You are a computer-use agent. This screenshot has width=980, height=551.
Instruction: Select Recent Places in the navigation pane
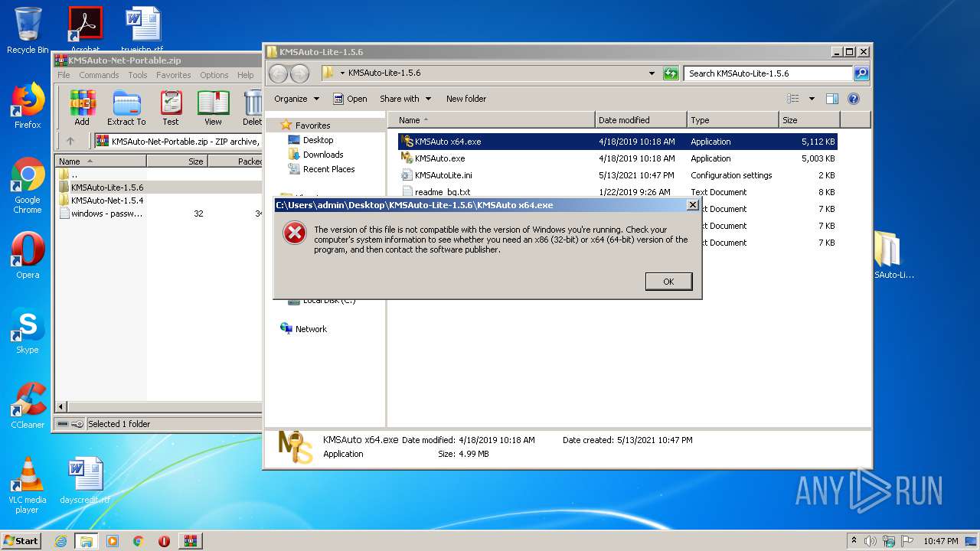click(322, 169)
